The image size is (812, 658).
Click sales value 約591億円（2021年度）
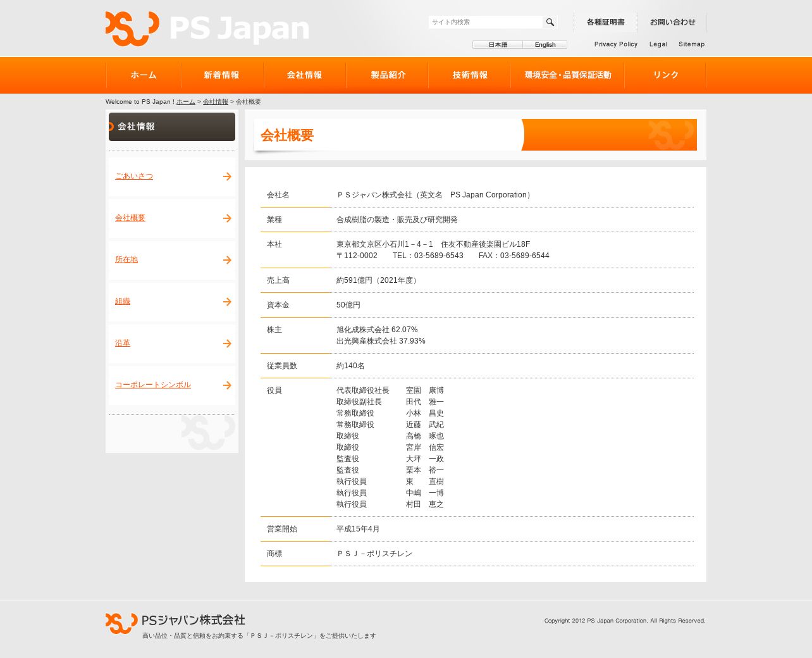tap(378, 280)
